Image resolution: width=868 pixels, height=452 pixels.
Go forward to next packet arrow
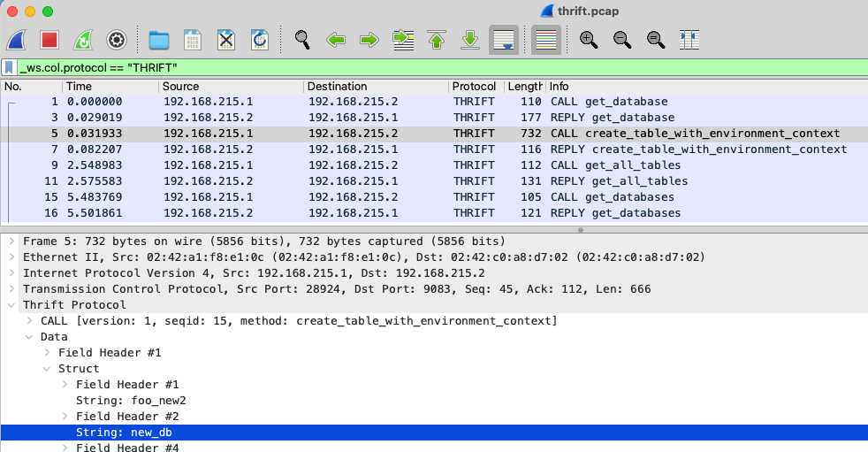click(369, 40)
